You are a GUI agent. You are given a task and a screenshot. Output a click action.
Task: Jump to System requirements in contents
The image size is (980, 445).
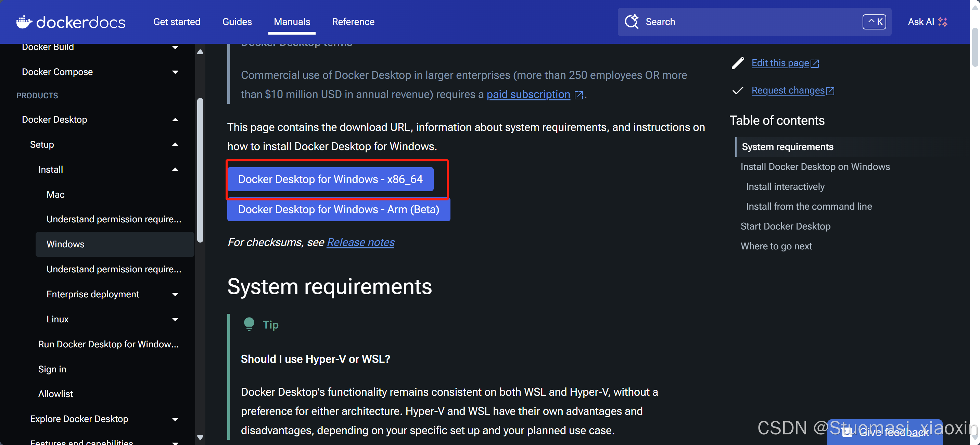tap(787, 147)
